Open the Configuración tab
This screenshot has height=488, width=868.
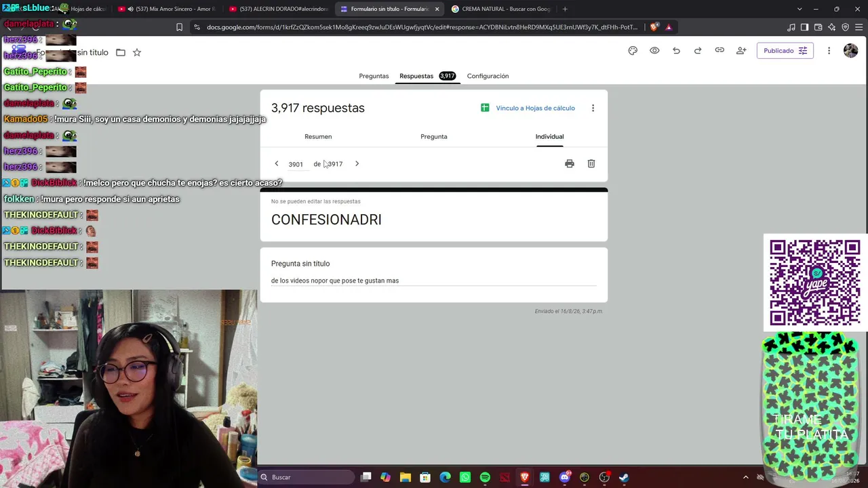pos(488,76)
